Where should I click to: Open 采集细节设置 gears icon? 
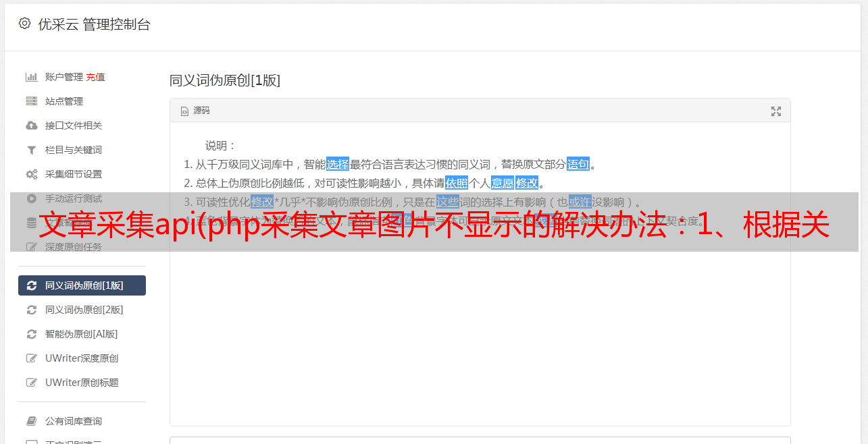[x=31, y=174]
